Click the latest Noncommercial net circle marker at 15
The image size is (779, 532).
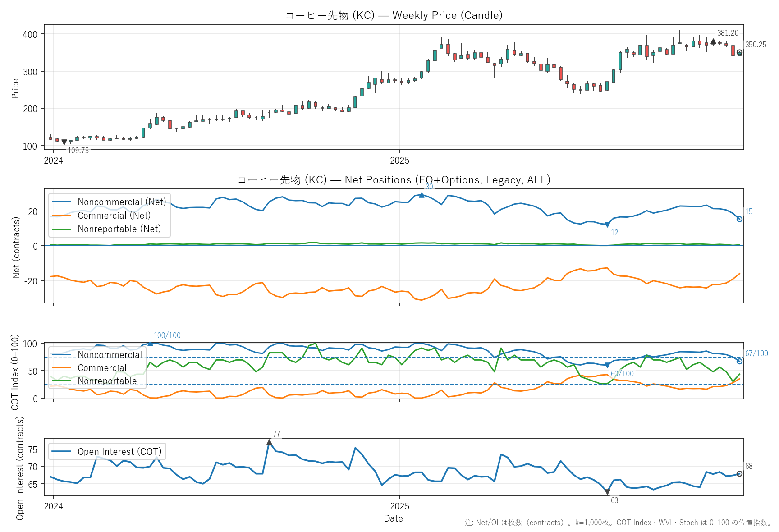[739, 219]
